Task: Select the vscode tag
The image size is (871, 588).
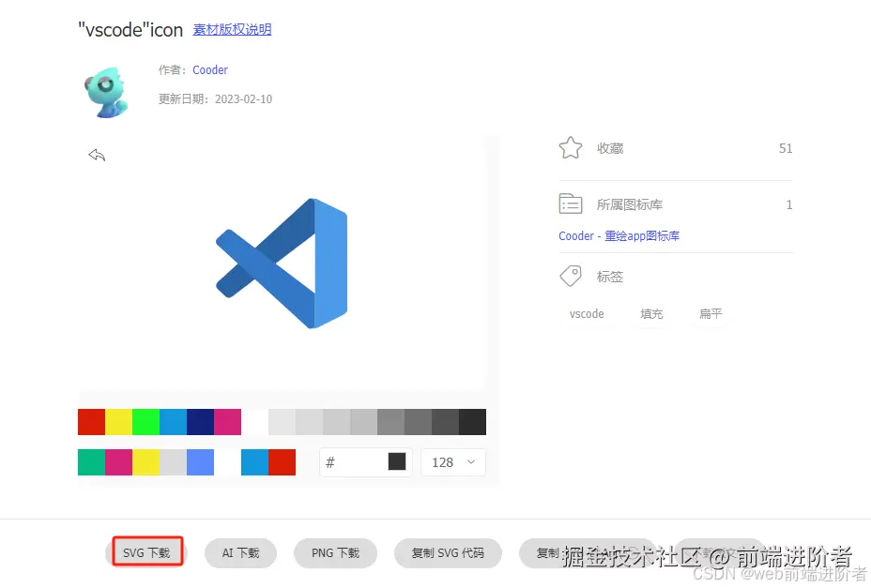Action: 586,314
